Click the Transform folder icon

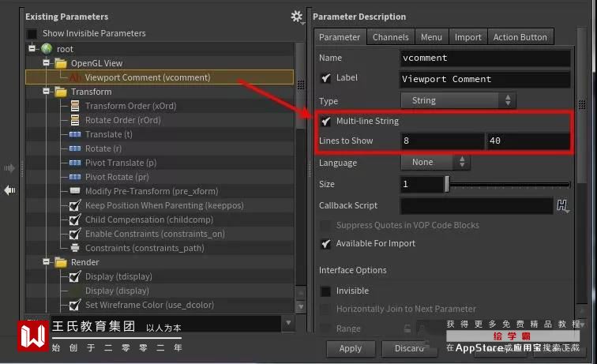click(x=61, y=92)
